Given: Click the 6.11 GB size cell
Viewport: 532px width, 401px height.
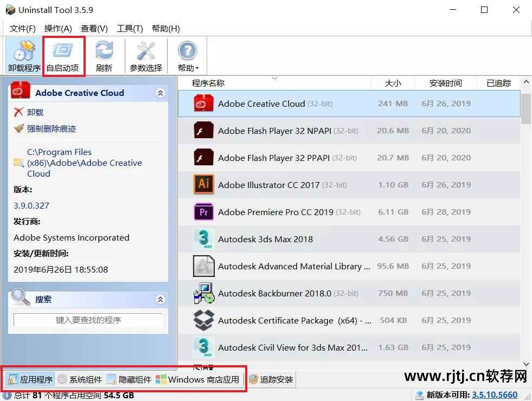Looking at the screenshot, I should (393, 212).
